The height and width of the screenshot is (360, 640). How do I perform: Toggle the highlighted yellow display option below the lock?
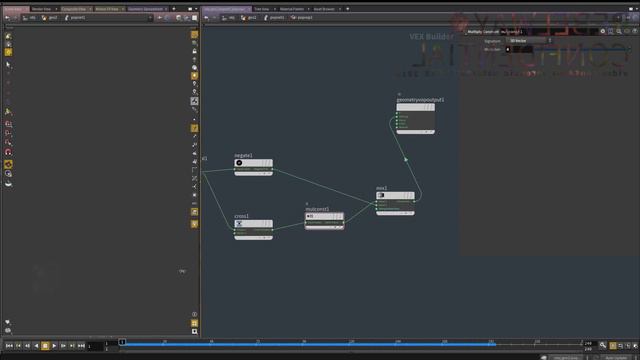tap(195, 76)
